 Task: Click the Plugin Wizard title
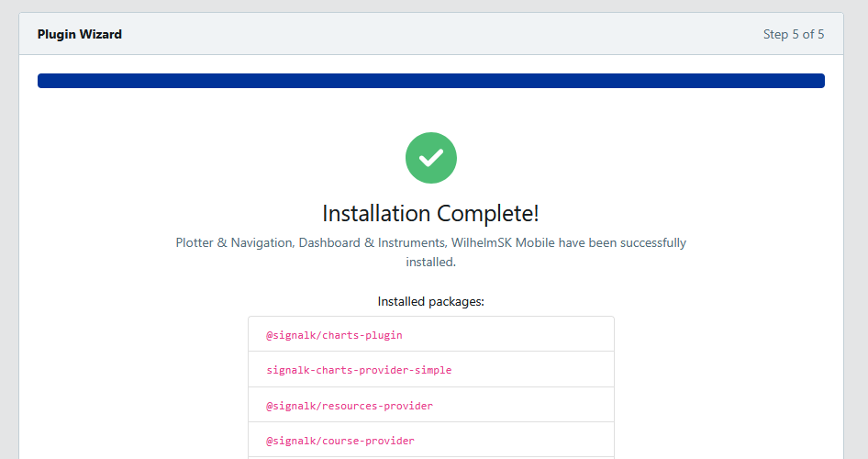coord(80,34)
